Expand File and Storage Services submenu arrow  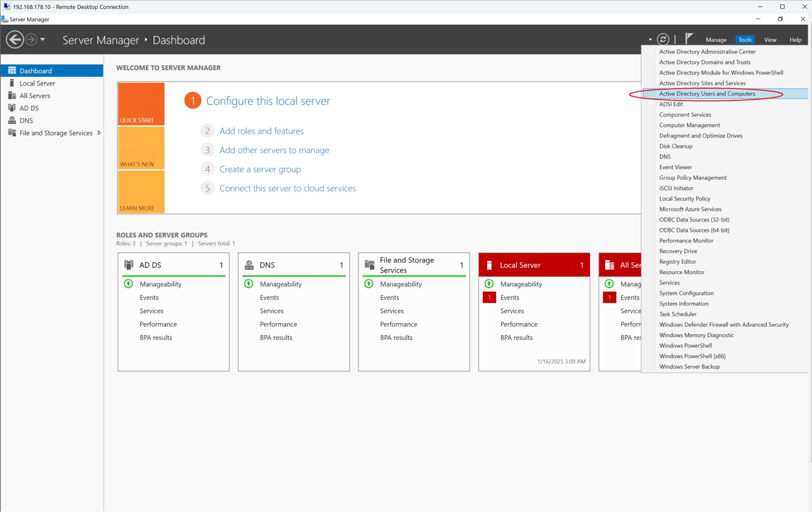(99, 133)
